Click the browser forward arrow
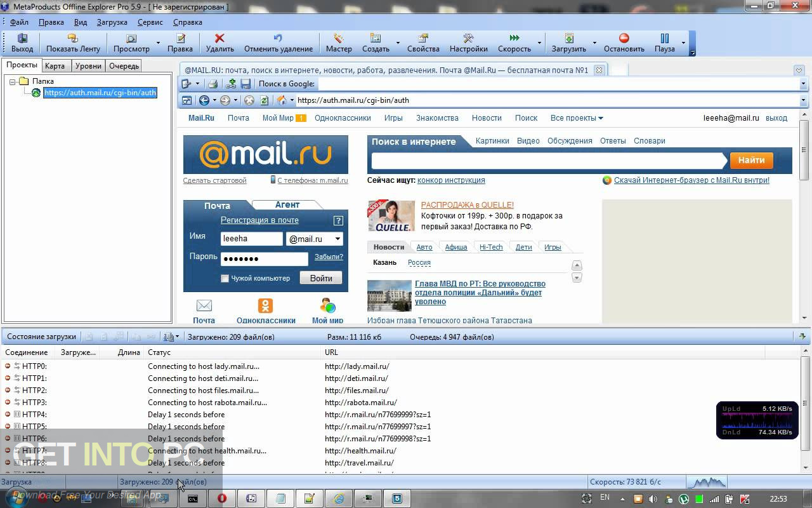Screen dimensions: 812x508 click(x=225, y=100)
